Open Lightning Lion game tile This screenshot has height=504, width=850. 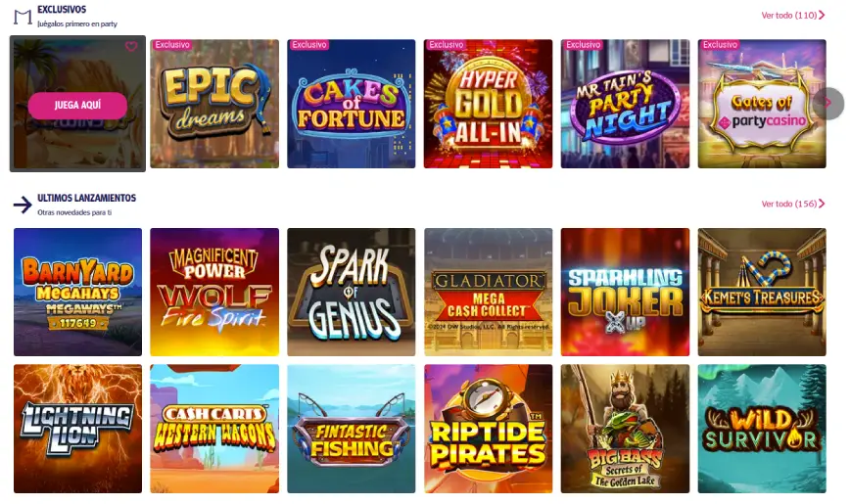tap(77, 429)
